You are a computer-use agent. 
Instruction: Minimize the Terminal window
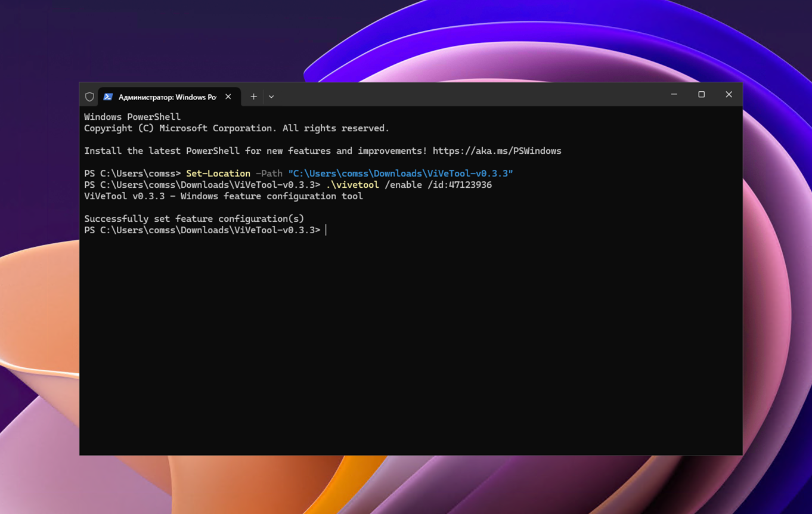[674, 94]
